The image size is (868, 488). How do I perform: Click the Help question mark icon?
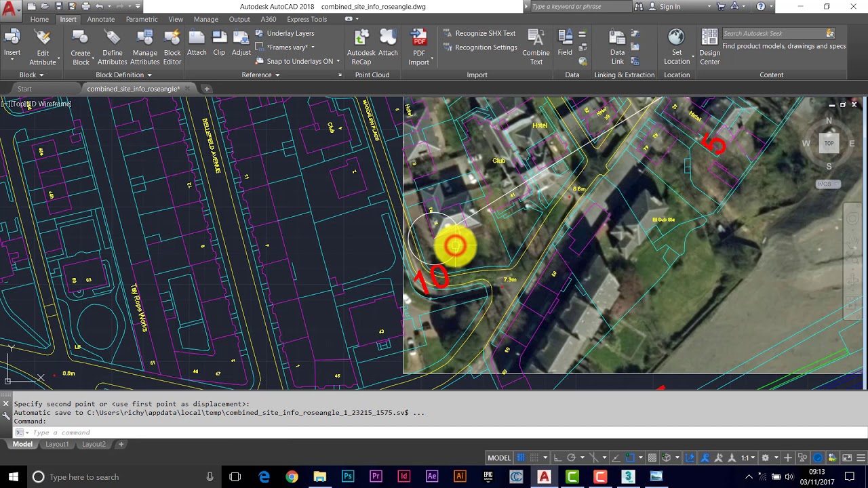click(761, 6)
